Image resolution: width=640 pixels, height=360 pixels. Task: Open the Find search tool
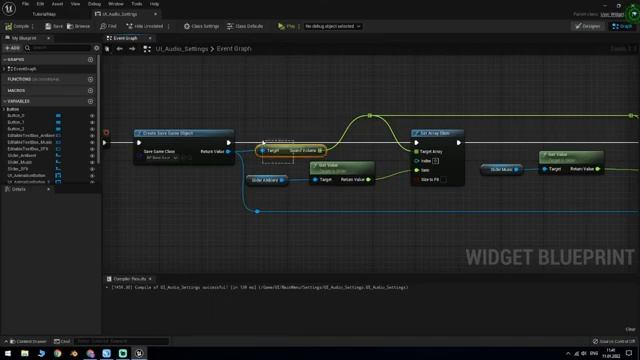point(108,26)
